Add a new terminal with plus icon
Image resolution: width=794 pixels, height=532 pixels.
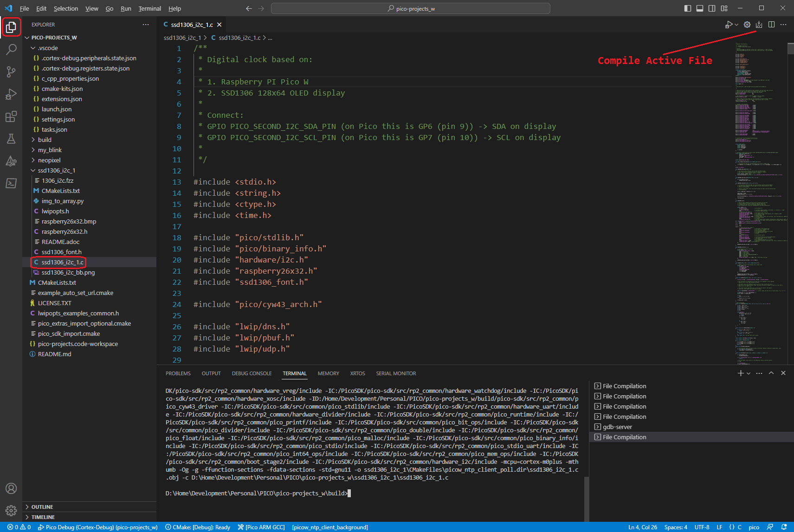pos(741,373)
